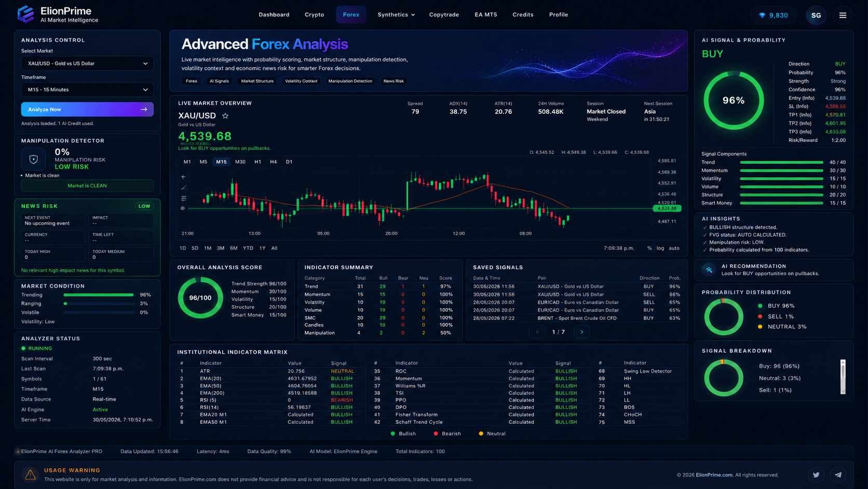Viewport: 868px width, 489px height.
Task: Set chart range to All
Action: pyautogui.click(x=274, y=248)
